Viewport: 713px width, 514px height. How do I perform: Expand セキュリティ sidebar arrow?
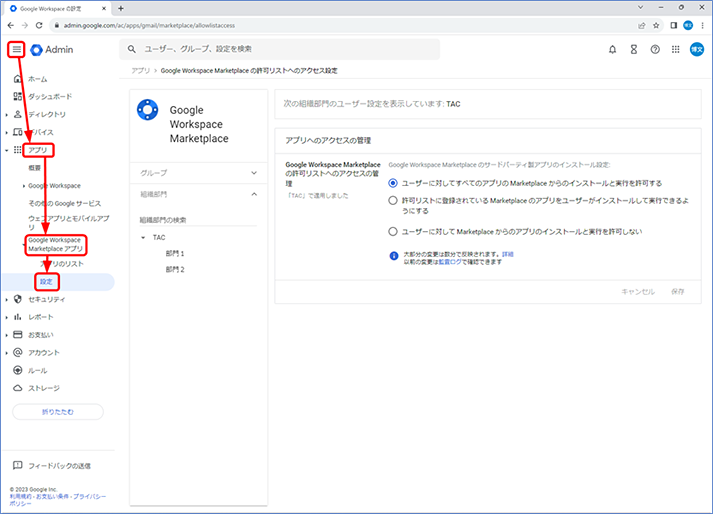[x=6, y=300]
